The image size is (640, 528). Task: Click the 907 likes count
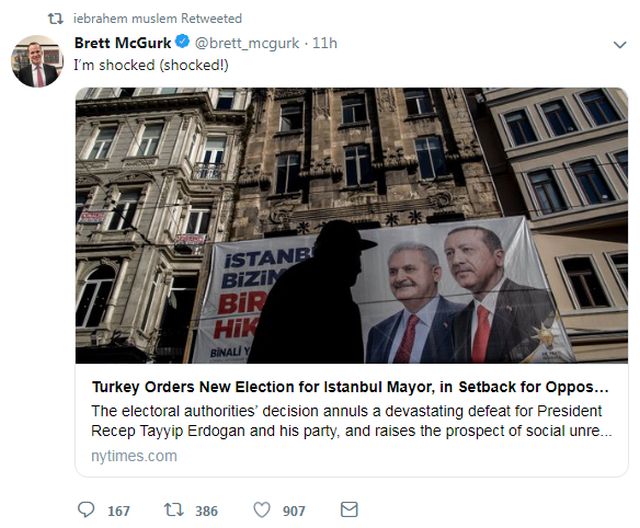[293, 511]
